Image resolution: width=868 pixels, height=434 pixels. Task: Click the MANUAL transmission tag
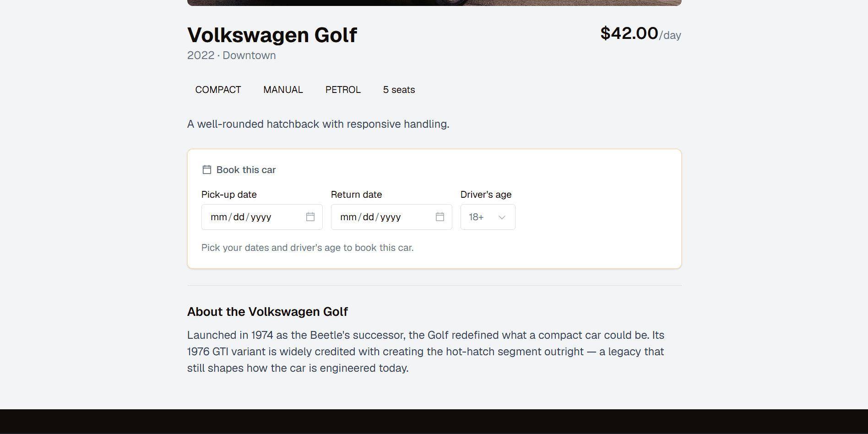tap(283, 90)
